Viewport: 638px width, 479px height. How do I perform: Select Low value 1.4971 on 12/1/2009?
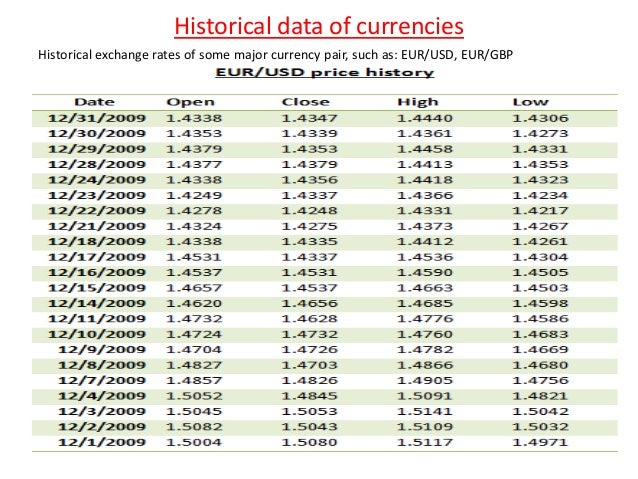click(540, 443)
